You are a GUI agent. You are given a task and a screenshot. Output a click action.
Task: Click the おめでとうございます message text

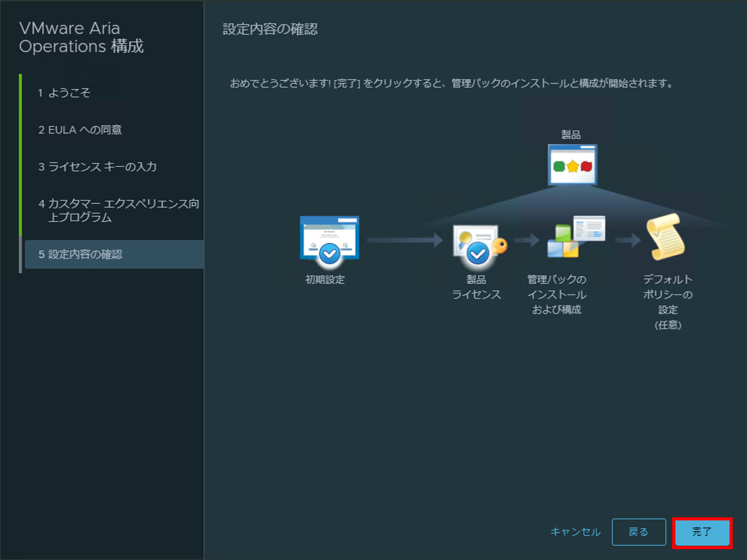coord(452,83)
